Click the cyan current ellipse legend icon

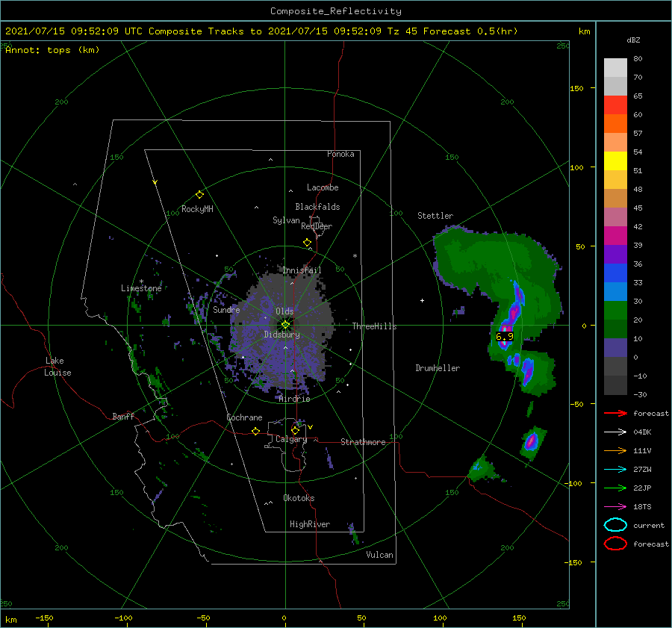pyautogui.click(x=615, y=525)
